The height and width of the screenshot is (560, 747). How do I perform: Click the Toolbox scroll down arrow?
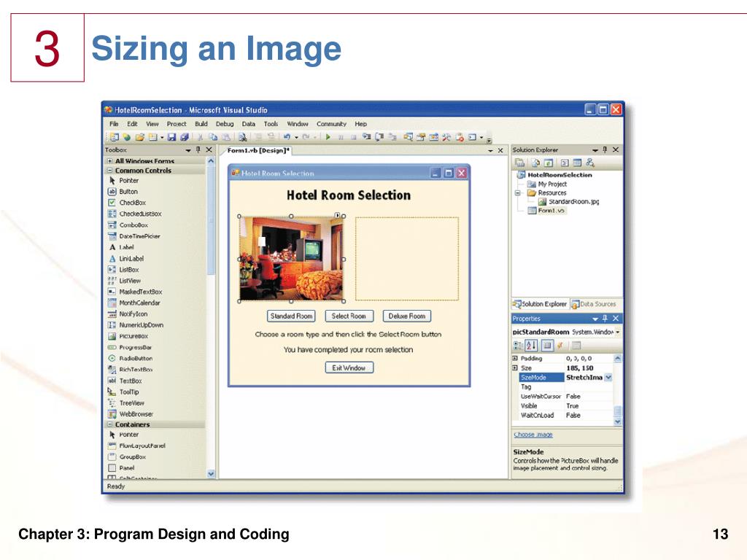coord(211,474)
